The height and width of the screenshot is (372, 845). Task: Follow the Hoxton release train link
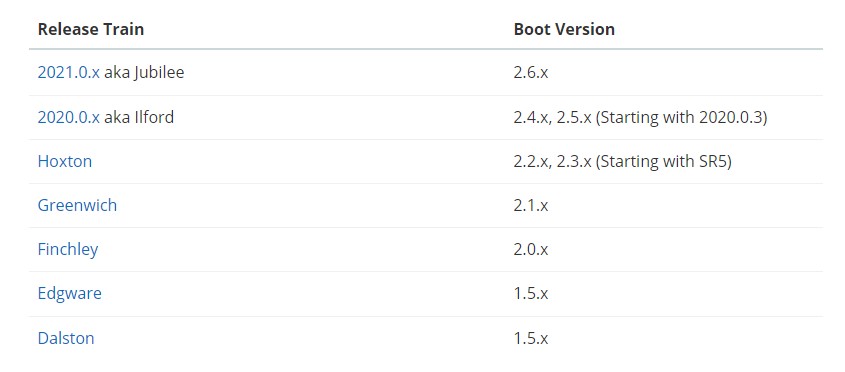click(x=65, y=161)
